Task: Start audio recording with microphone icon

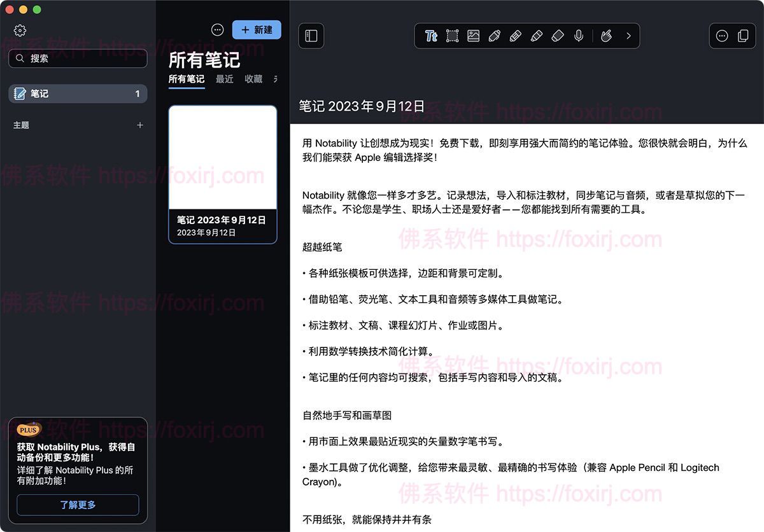Action: pyautogui.click(x=578, y=36)
